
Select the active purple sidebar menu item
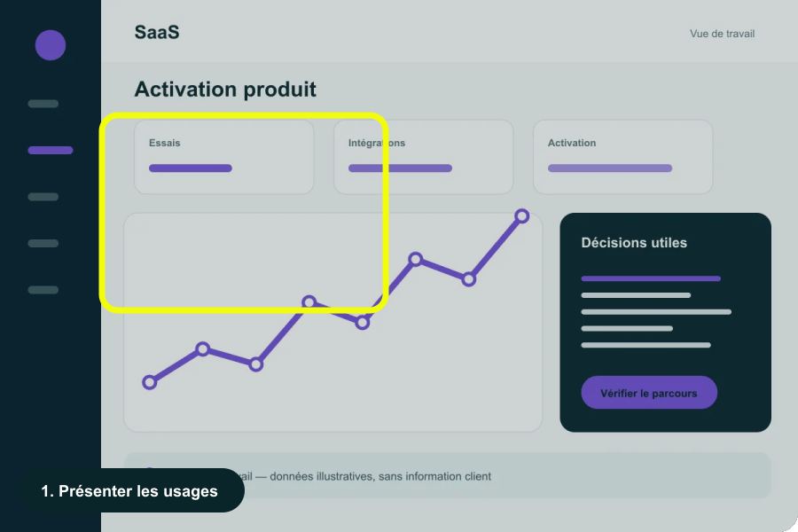pos(51,150)
